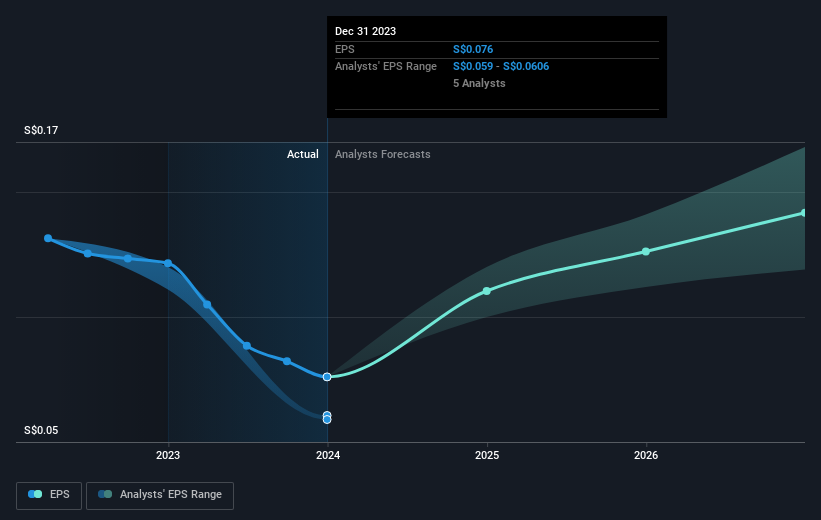821x520 pixels.
Task: Click the S$0.17 axis label
Action: pos(41,130)
